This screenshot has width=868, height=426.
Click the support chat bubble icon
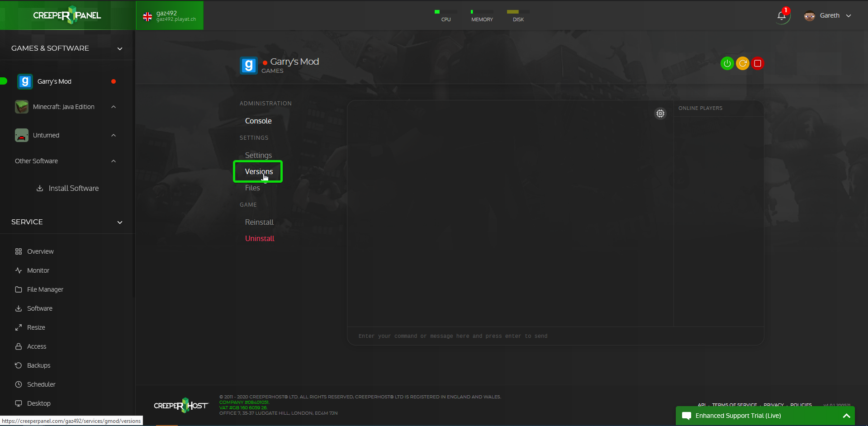pos(686,416)
